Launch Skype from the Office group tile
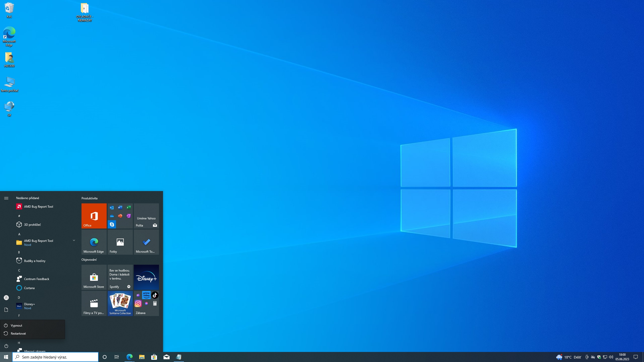Viewport: 644px width, 362px height. (112, 224)
